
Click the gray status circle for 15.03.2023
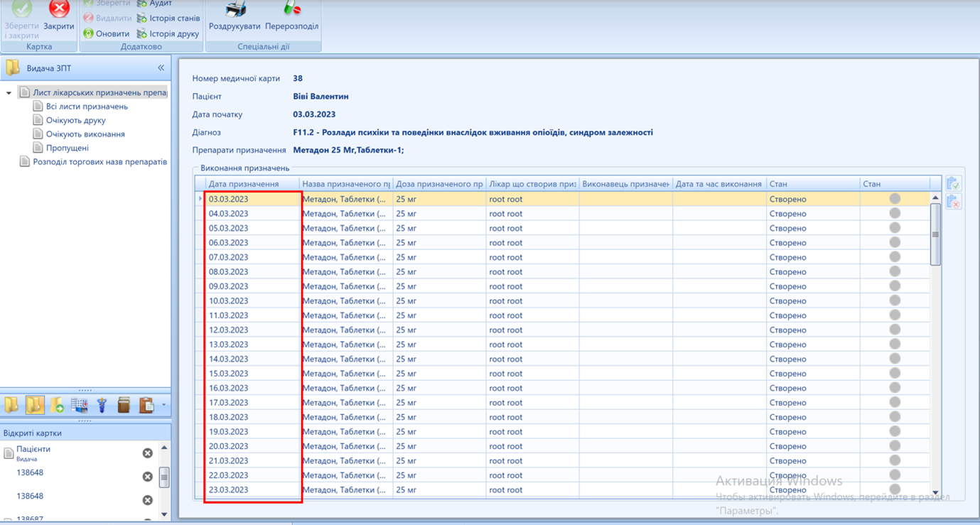pos(895,373)
